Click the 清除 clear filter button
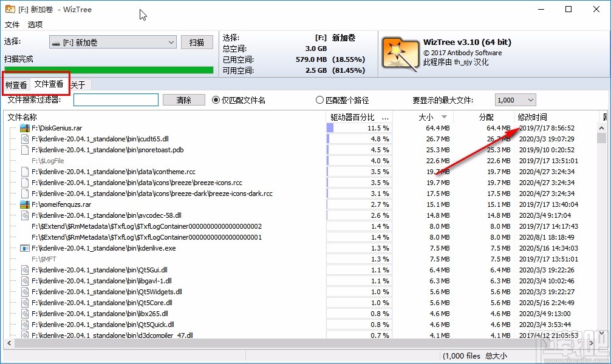 (x=183, y=100)
